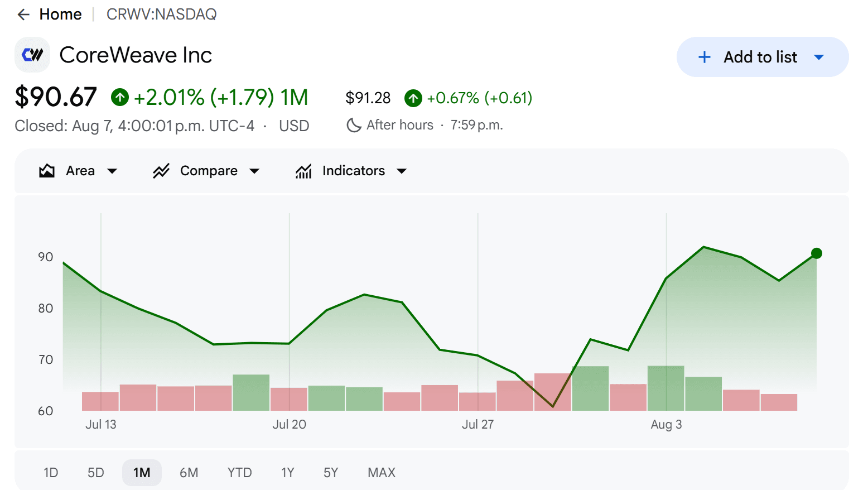Open the Area chart type dropdown
Screen dimensions: 868x490
tap(78, 171)
